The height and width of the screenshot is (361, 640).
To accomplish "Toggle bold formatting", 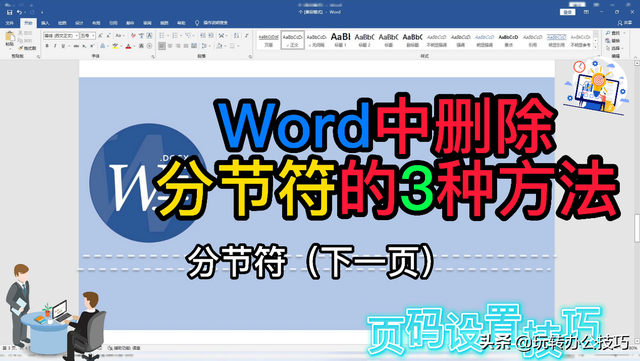I will [x=47, y=46].
